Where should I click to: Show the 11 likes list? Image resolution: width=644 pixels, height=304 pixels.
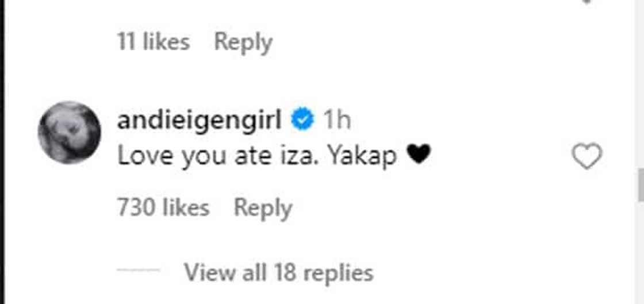[x=153, y=42]
